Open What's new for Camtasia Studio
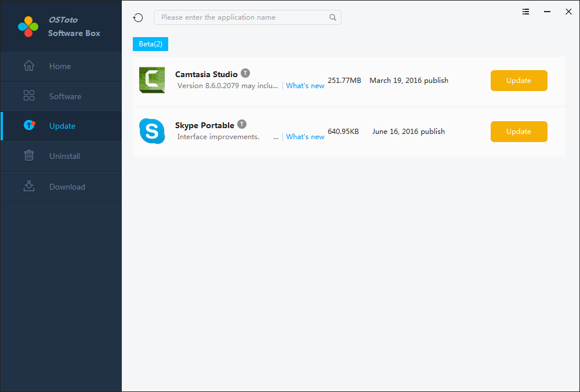The image size is (580, 392). [305, 86]
